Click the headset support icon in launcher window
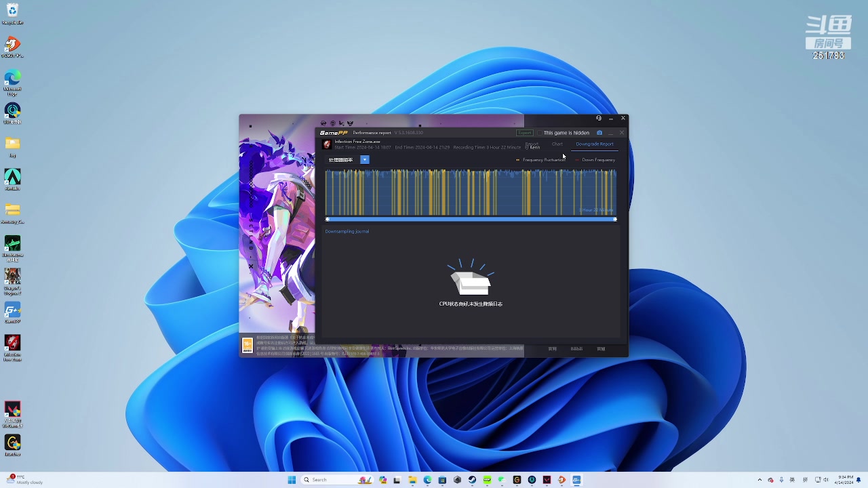The image size is (868, 488). pos(599,118)
